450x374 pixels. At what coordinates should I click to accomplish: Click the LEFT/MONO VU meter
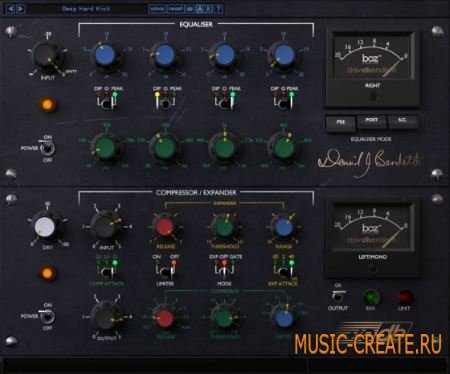click(372, 228)
